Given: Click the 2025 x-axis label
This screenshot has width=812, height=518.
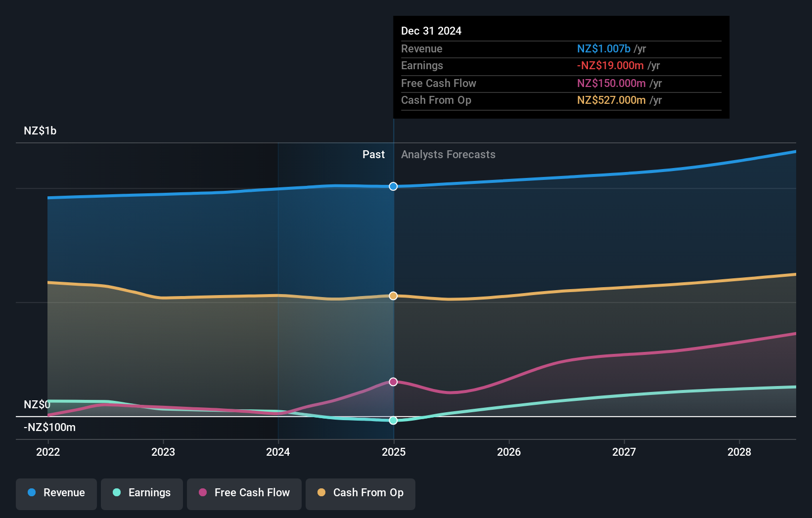Looking at the screenshot, I should click(x=394, y=452).
